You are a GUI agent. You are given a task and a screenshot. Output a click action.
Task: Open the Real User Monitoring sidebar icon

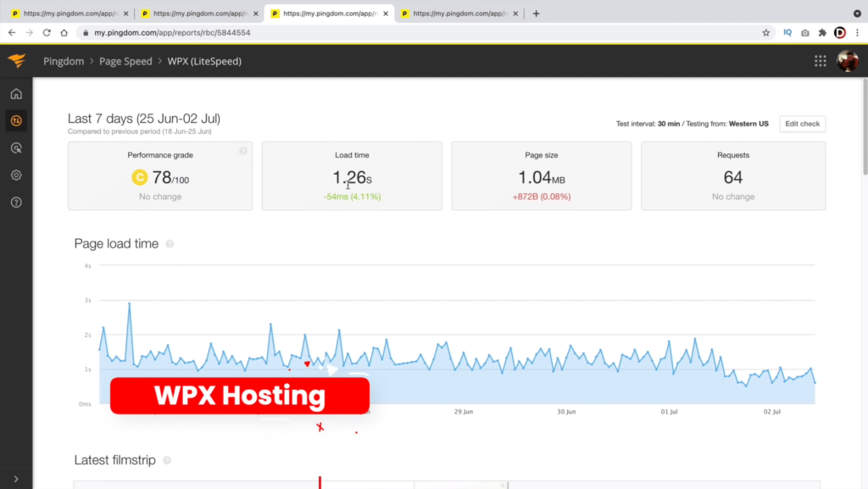[x=16, y=147]
